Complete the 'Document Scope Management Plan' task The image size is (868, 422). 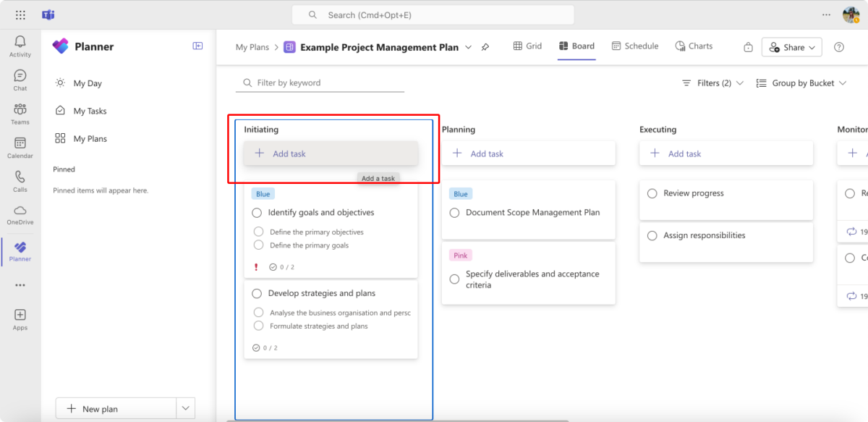[x=456, y=212]
